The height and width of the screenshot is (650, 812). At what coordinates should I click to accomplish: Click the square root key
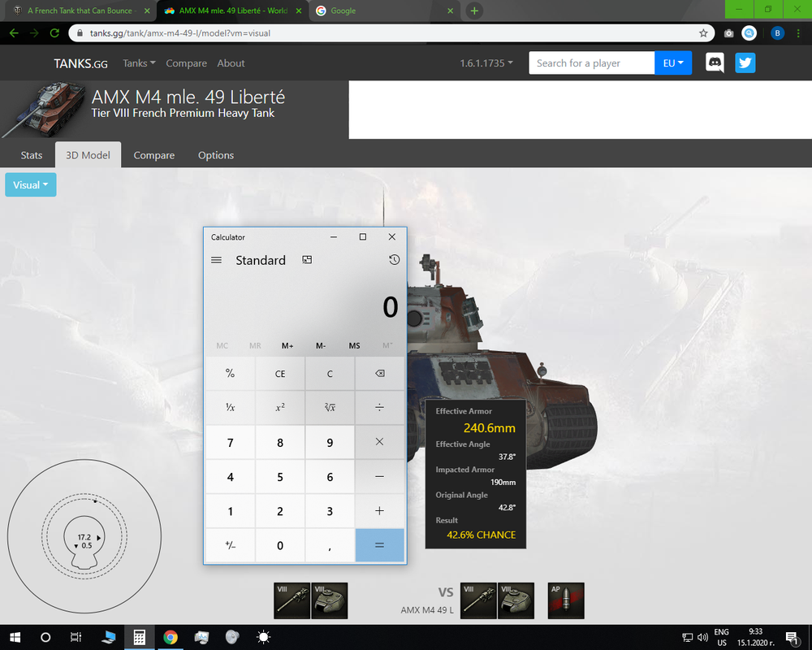pos(330,407)
